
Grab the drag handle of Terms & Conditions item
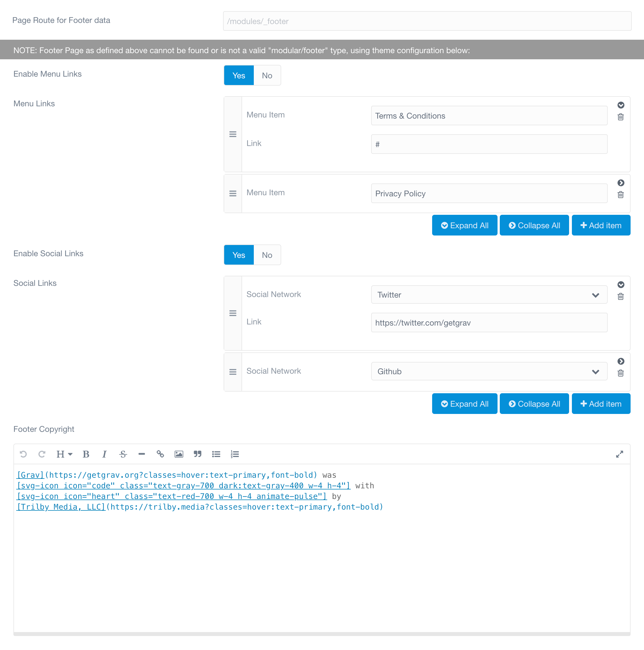pos(233,134)
